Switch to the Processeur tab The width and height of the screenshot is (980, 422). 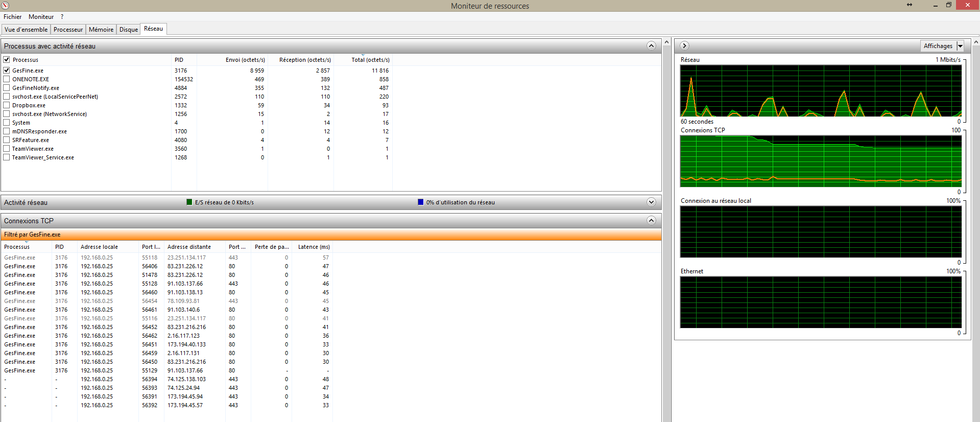[68, 30]
